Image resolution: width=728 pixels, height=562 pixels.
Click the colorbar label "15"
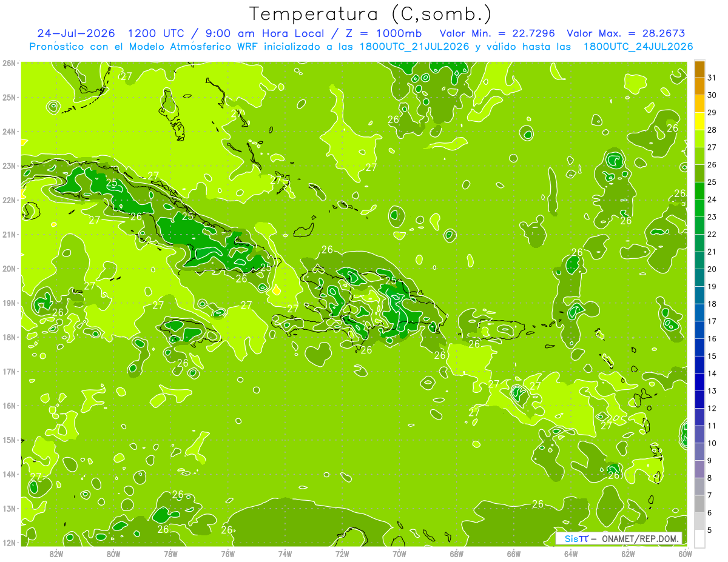(712, 356)
